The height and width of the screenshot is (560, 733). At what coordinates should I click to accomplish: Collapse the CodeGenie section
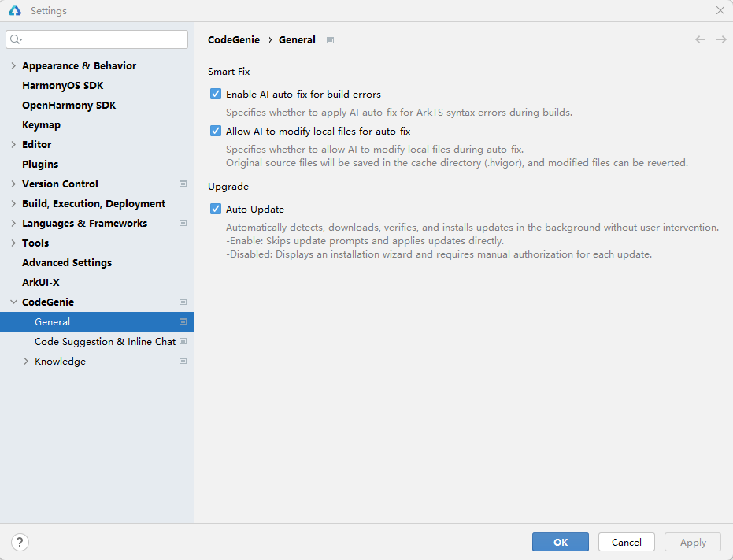click(x=13, y=302)
